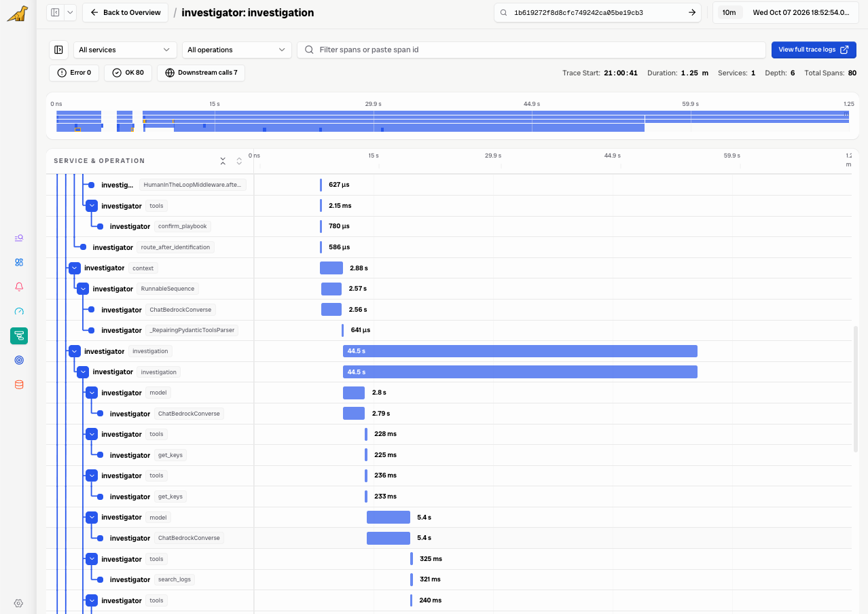Open the All services dropdown

[x=125, y=50]
